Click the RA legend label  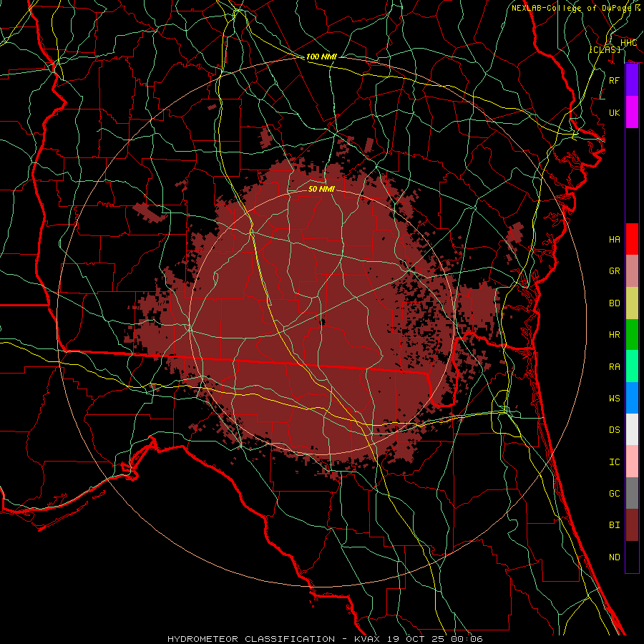(x=615, y=367)
